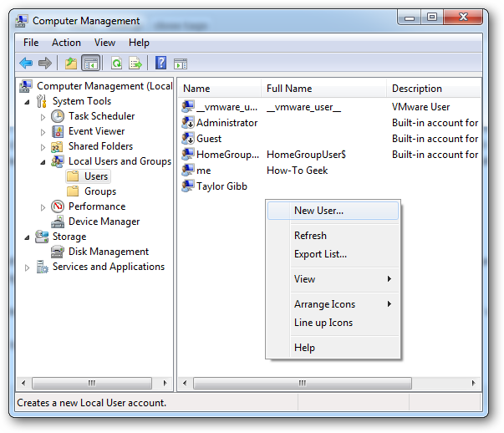Sort by the Full Name column header
504x433 pixels.
click(x=323, y=89)
